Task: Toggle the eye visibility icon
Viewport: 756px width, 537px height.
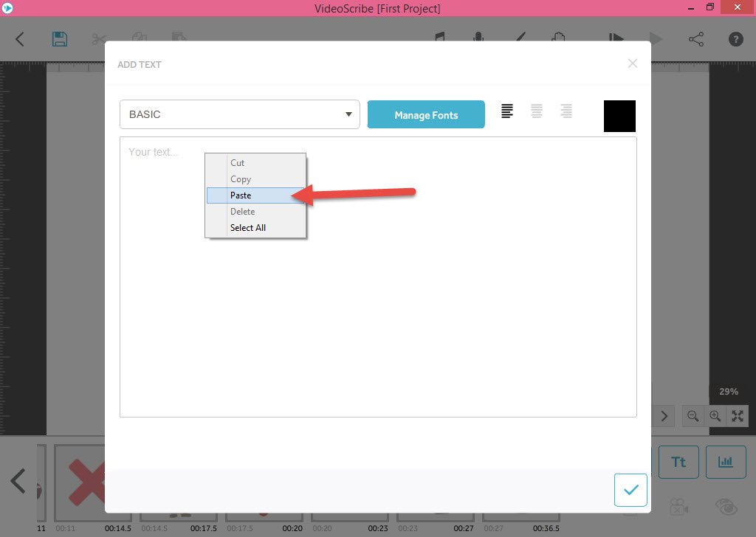Action: click(726, 507)
